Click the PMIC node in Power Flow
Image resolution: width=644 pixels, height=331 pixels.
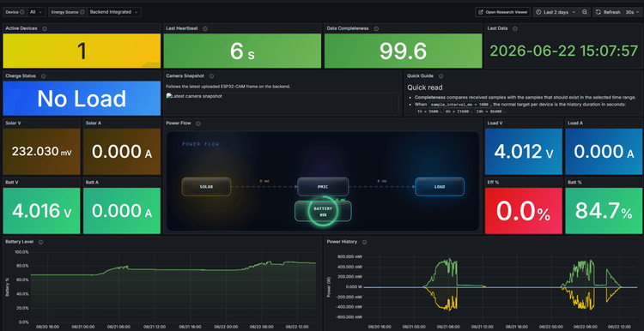[x=323, y=187]
